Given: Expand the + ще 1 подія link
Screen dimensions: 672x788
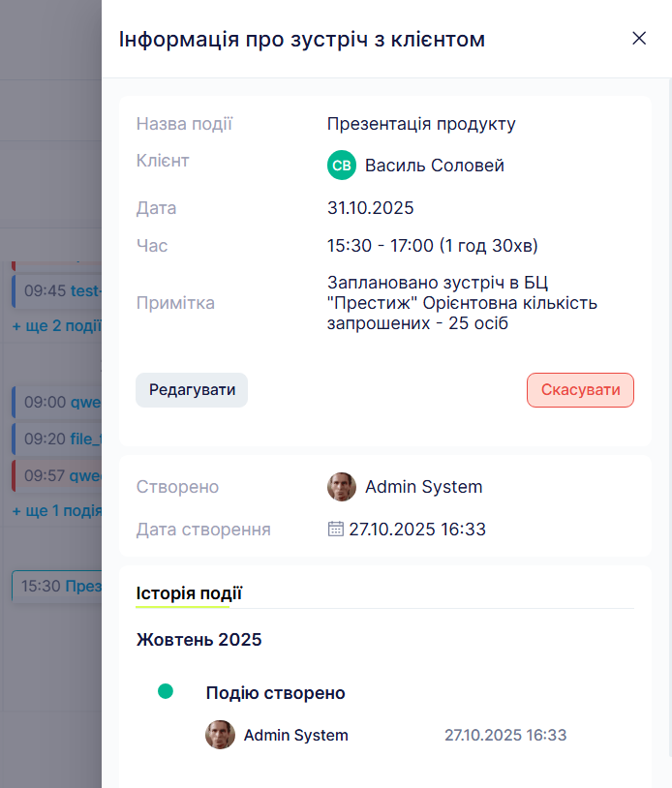Looking at the screenshot, I should (x=57, y=510).
